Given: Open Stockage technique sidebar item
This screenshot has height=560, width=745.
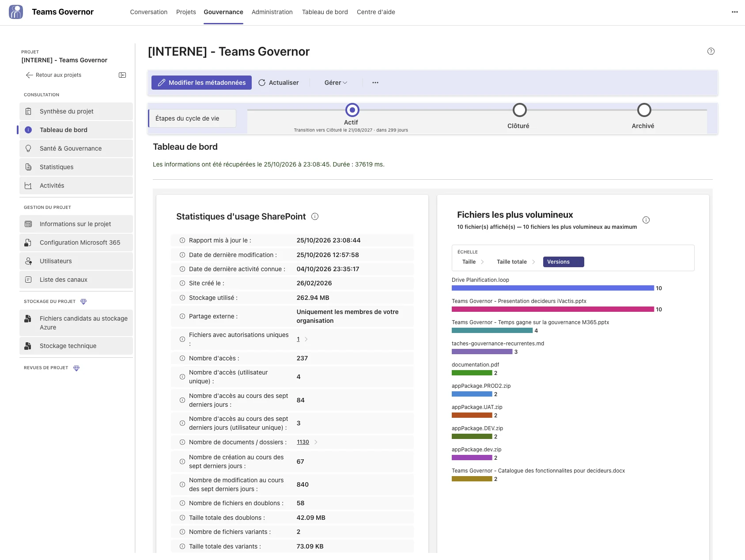Looking at the screenshot, I should pyautogui.click(x=76, y=346).
